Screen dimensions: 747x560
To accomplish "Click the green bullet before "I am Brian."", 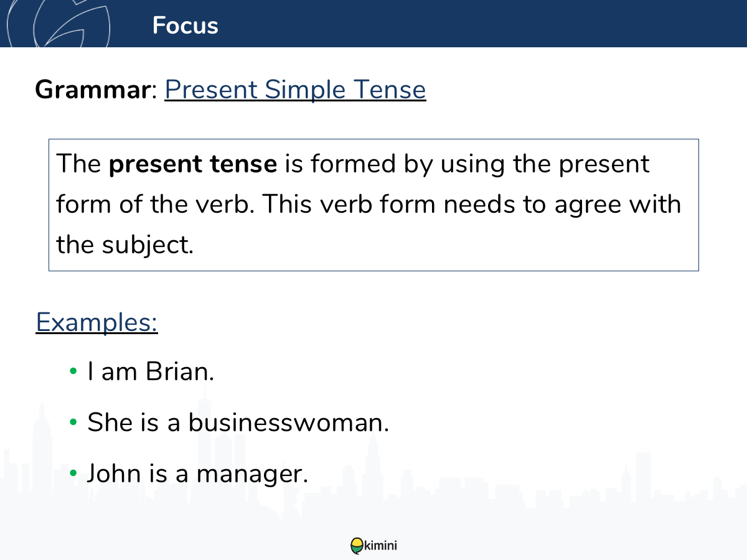I will (73, 371).
